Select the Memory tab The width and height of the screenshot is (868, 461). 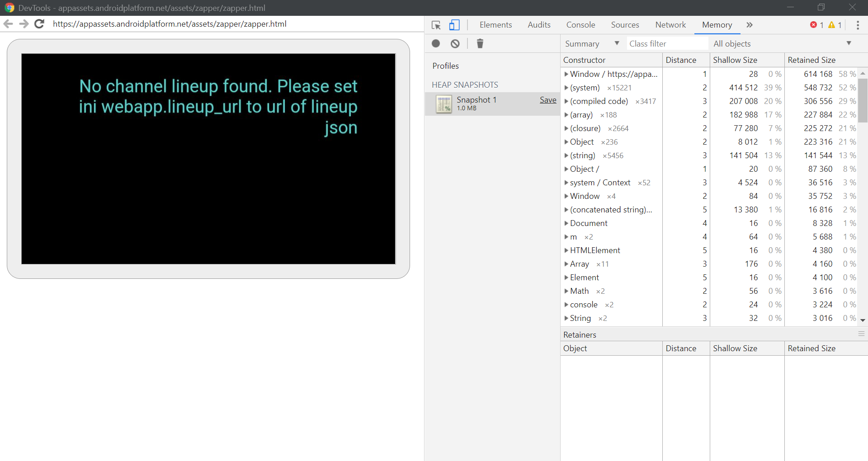click(717, 25)
